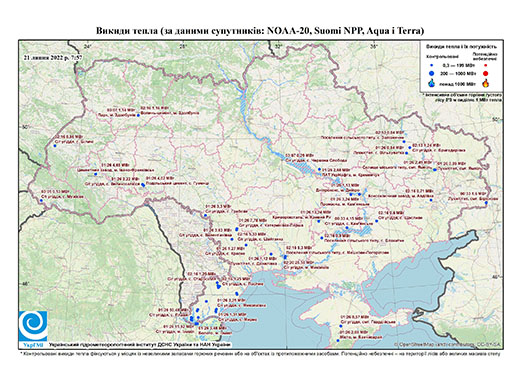The width and height of the screenshot is (520, 368).
Task: Click the 200 — 1000 MW legend label
Action: (x=457, y=73)
